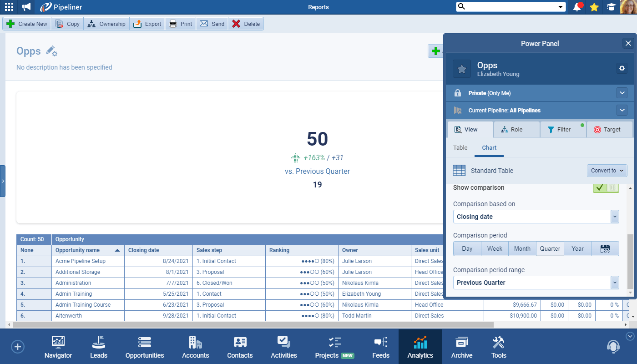Switch to the Table view tab

(x=460, y=147)
